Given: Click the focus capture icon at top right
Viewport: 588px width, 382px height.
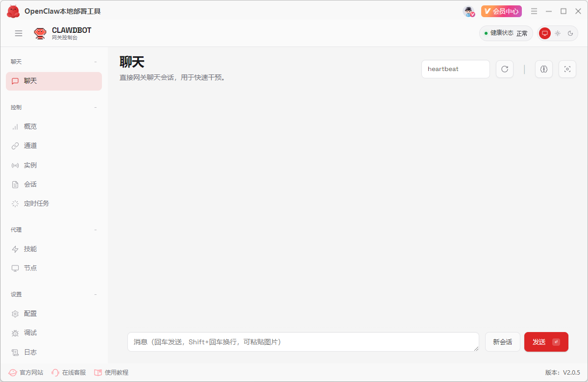Looking at the screenshot, I should pos(567,69).
